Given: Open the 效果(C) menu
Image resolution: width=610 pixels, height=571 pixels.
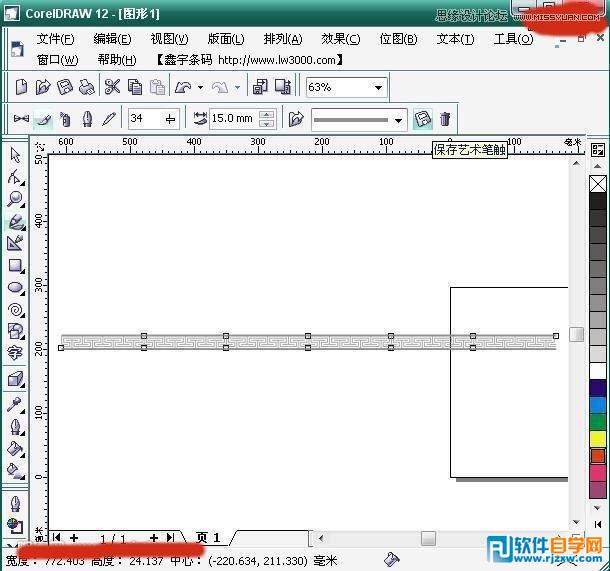Looking at the screenshot, I should [x=340, y=39].
